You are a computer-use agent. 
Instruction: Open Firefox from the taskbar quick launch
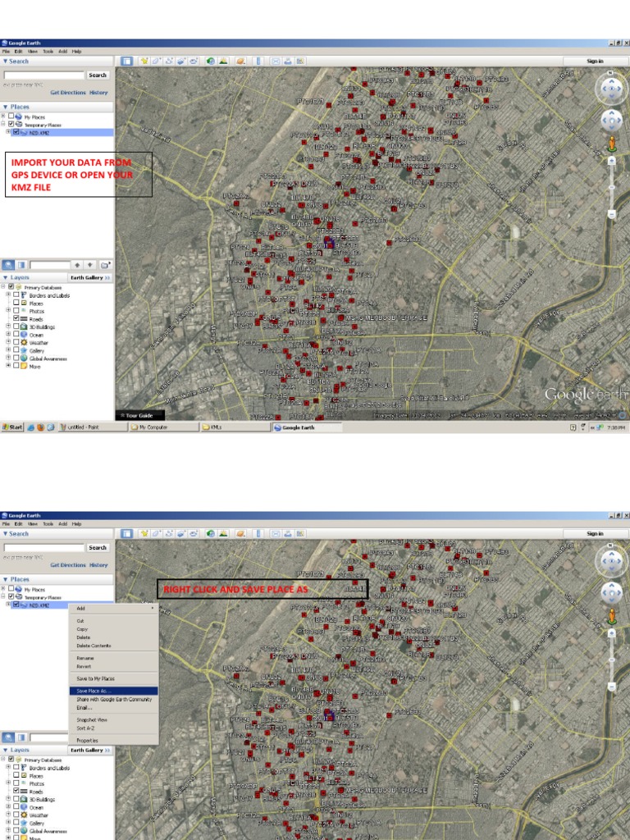[40, 427]
